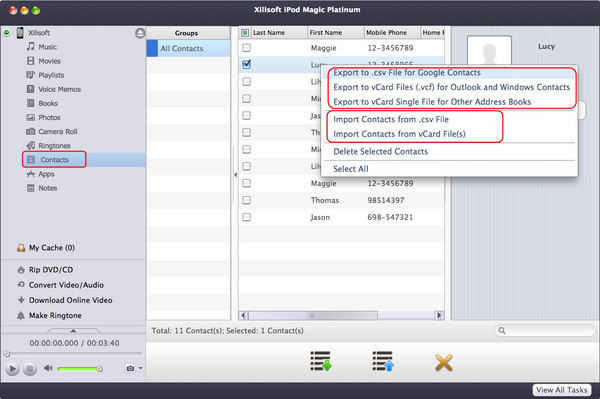Click the scroll left arrow of contact list
Screen dimensions: 600x399
tap(243, 316)
